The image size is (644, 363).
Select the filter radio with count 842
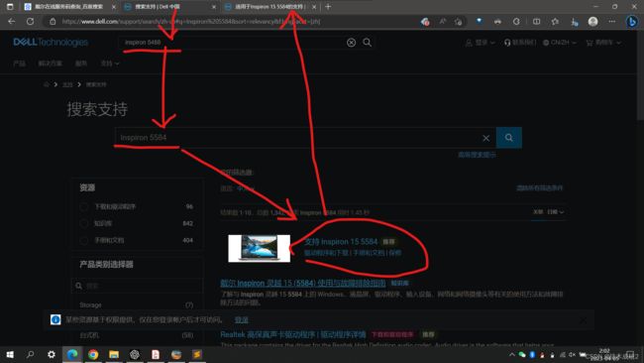(x=84, y=223)
